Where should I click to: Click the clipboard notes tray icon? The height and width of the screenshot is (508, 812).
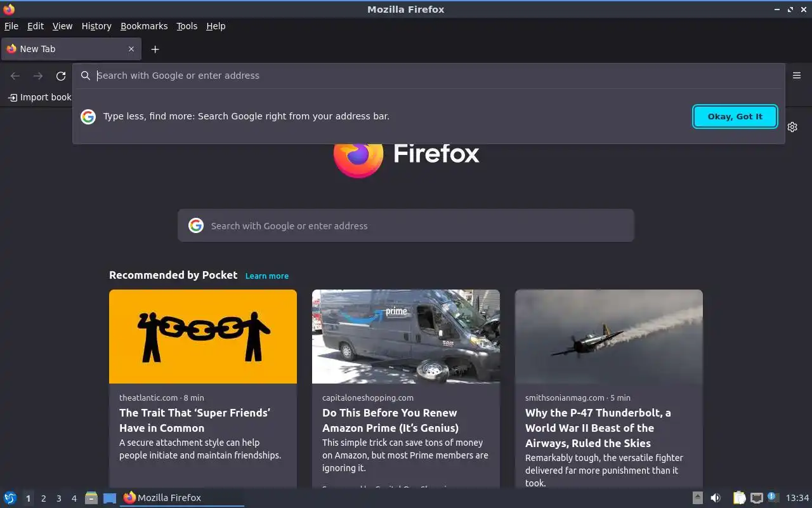click(x=739, y=498)
